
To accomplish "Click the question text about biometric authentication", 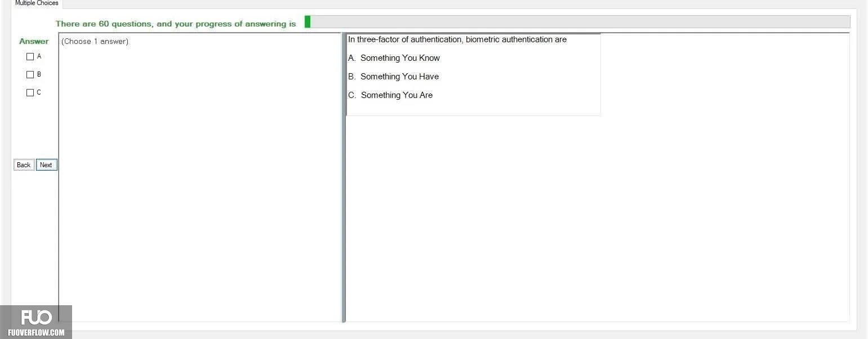I will tap(457, 39).
